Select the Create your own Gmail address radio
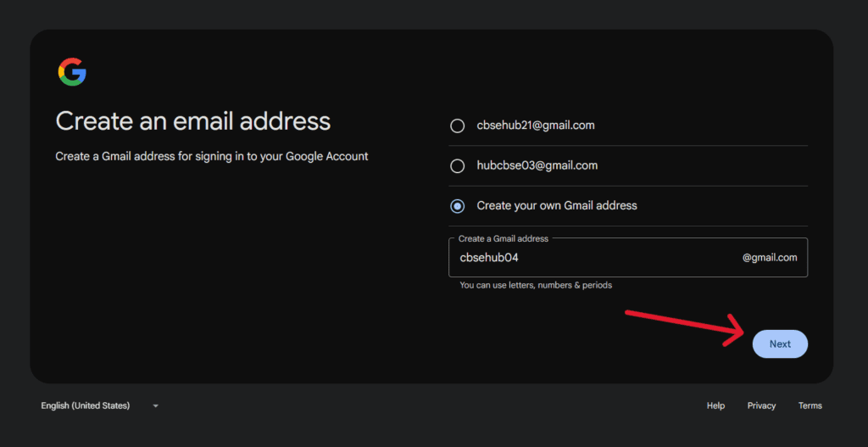The image size is (868, 447). pyautogui.click(x=458, y=206)
